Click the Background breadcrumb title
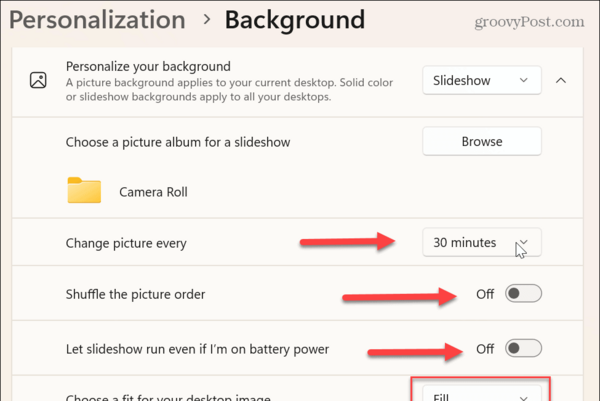This screenshot has height=401, width=600. (x=295, y=20)
